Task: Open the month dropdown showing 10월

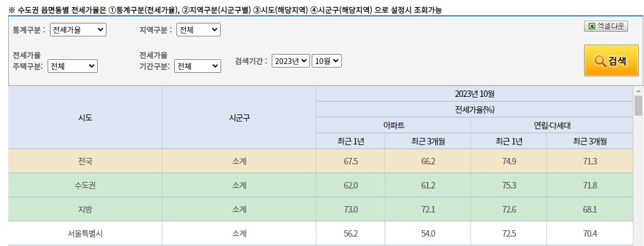Action: (327, 60)
